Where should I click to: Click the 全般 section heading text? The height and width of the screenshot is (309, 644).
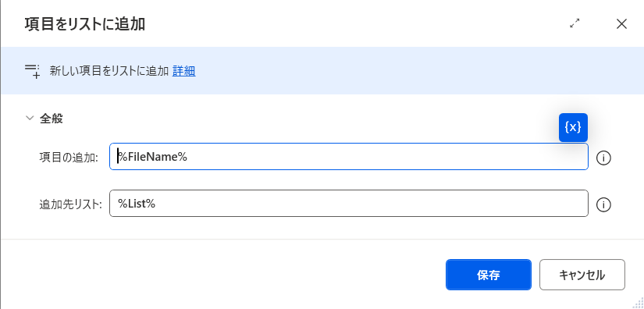[51, 119]
